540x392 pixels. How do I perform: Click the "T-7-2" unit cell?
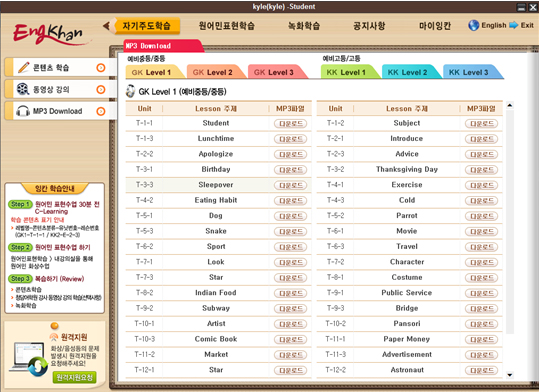point(335,262)
